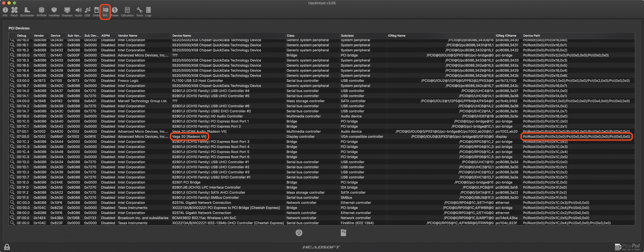This screenshot has height=252, width=644.
Task: Sort by the IOReg Name column header
Action: [440, 35]
